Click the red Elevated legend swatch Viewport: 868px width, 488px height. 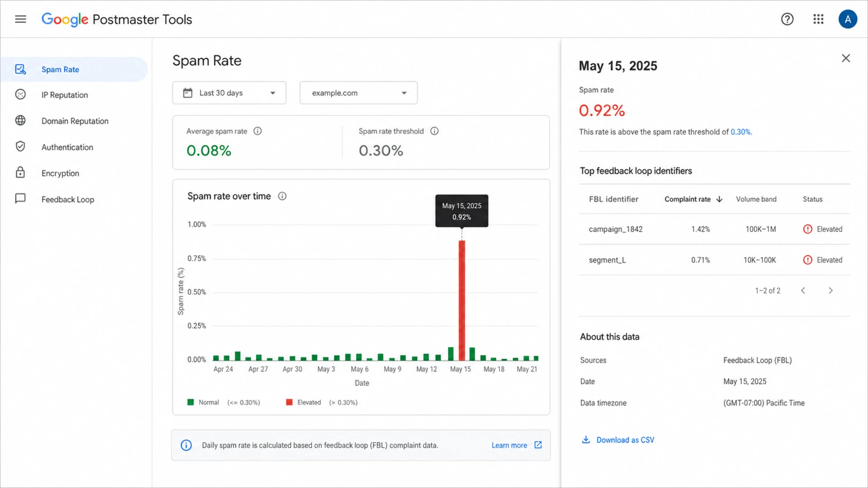tap(289, 402)
